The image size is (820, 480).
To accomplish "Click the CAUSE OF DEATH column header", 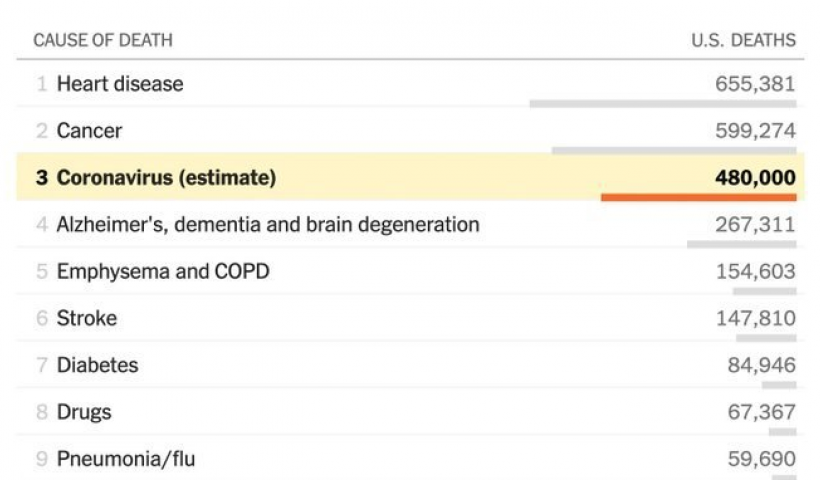I will coord(103,40).
